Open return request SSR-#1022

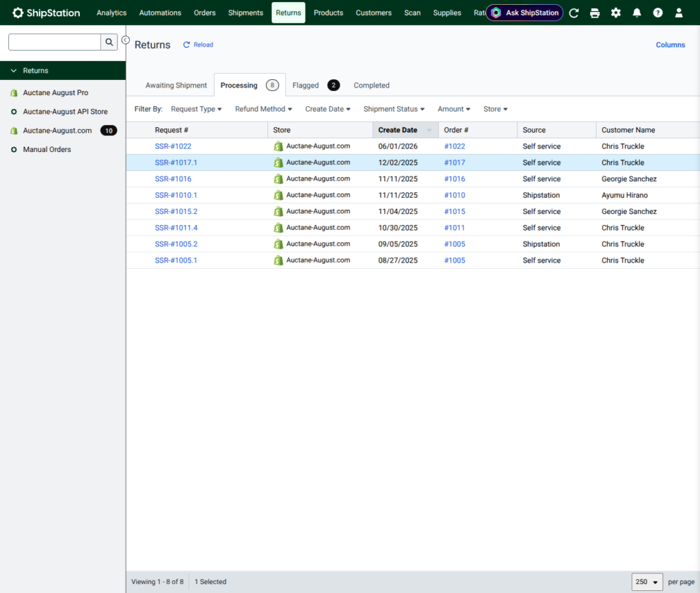coord(173,146)
